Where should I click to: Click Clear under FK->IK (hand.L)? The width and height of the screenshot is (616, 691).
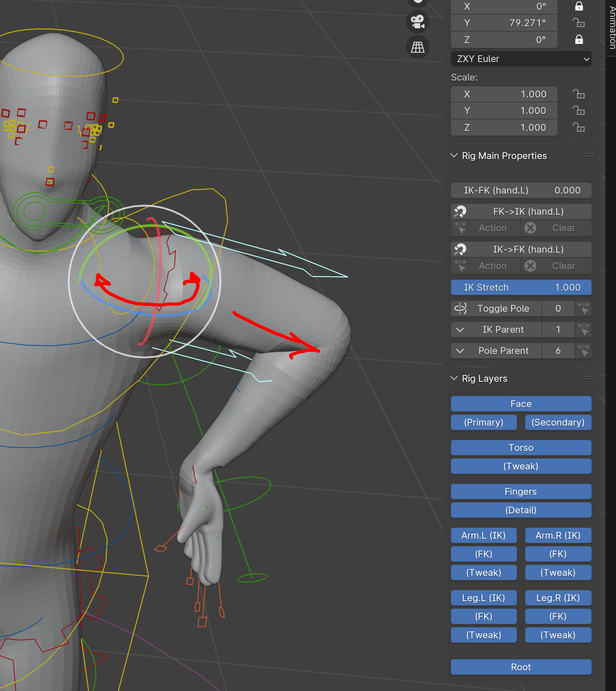coord(556,228)
